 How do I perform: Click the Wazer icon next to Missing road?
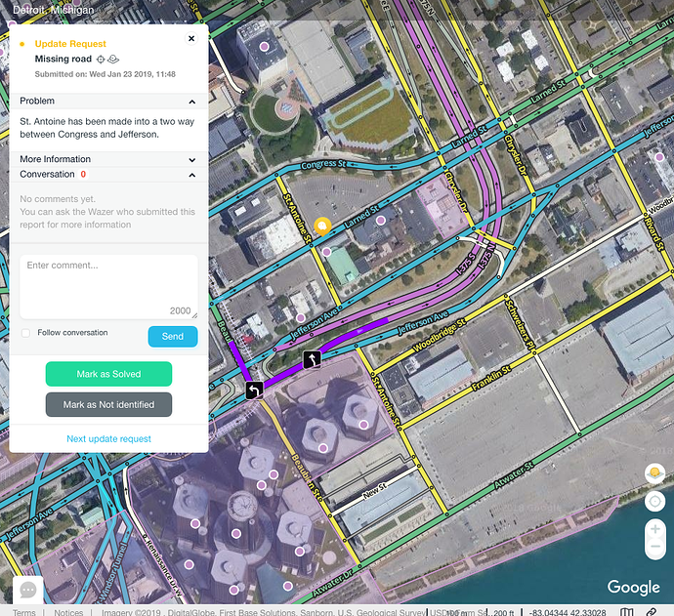coord(114,60)
